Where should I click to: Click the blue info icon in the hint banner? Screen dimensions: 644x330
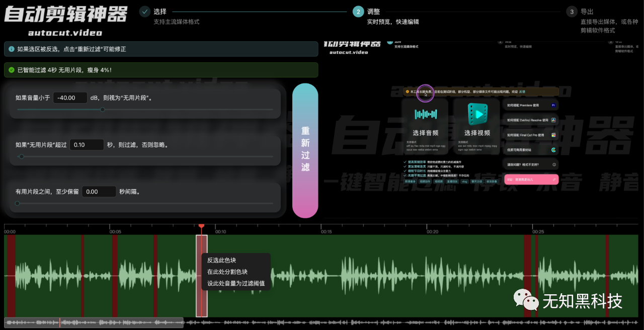(11, 49)
